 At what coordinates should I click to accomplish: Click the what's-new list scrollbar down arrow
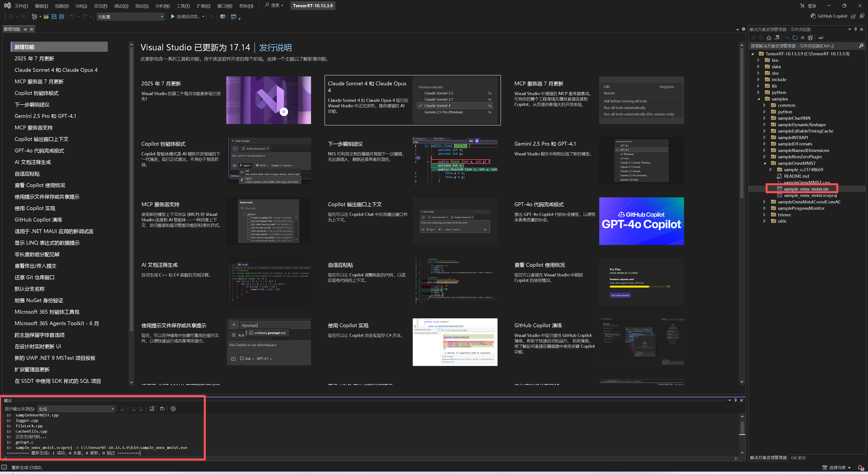pos(131,383)
